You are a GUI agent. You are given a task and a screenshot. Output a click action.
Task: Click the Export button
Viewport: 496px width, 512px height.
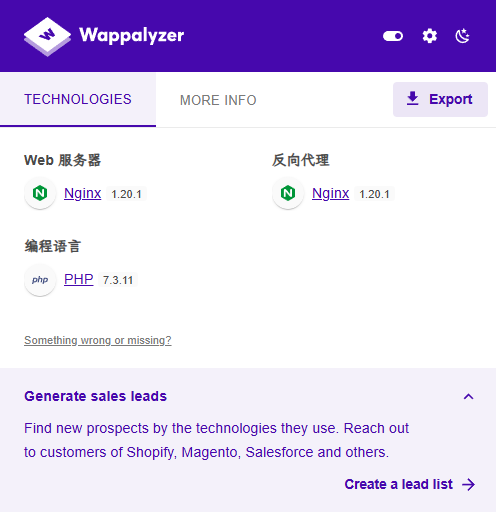pyautogui.click(x=440, y=99)
